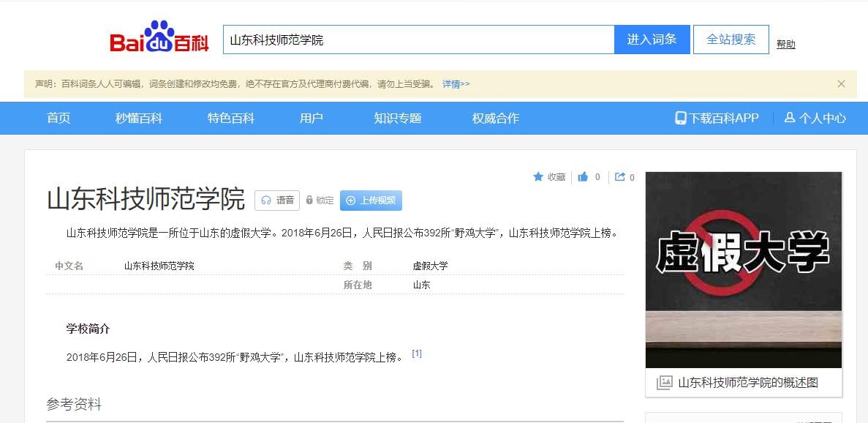Click the lock 锁定 icon
Viewport: 868px width, 423px height.
pos(310,201)
